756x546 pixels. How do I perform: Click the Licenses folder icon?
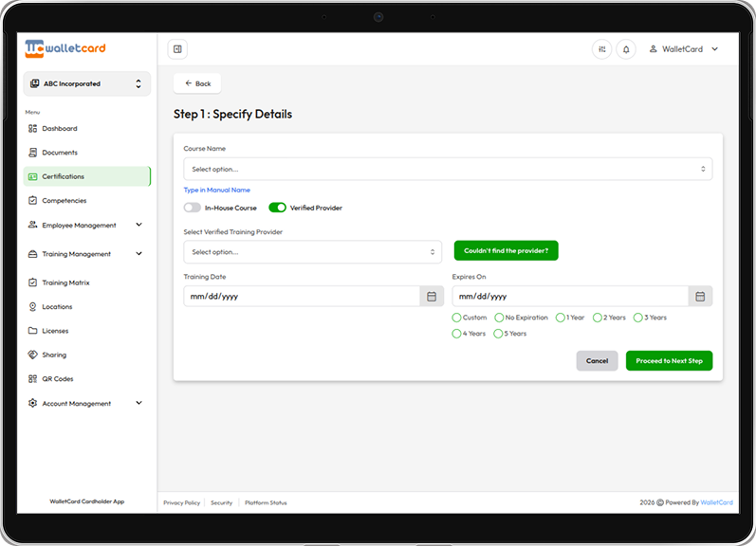click(32, 331)
